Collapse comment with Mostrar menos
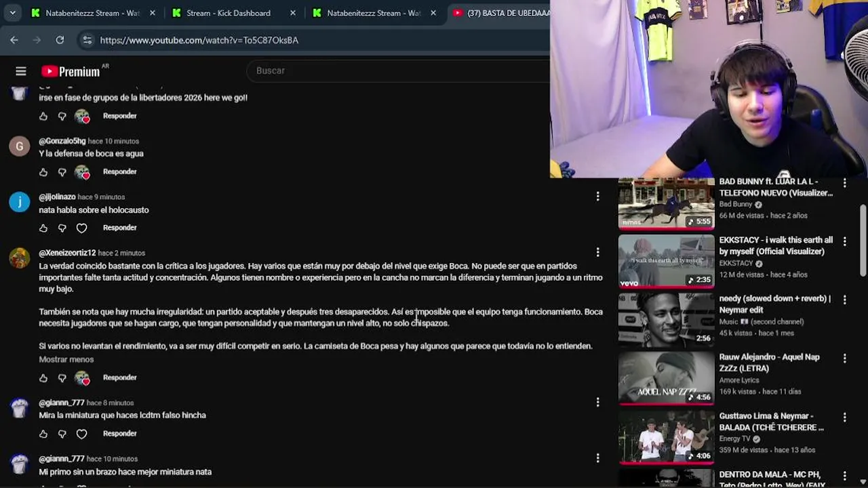Viewport: 868px width, 488px height. coord(66,359)
